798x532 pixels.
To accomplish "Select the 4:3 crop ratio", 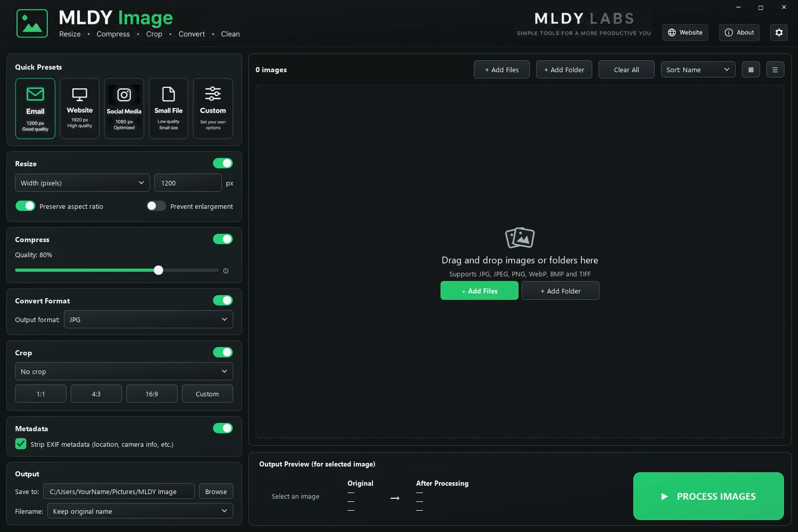I will point(96,394).
